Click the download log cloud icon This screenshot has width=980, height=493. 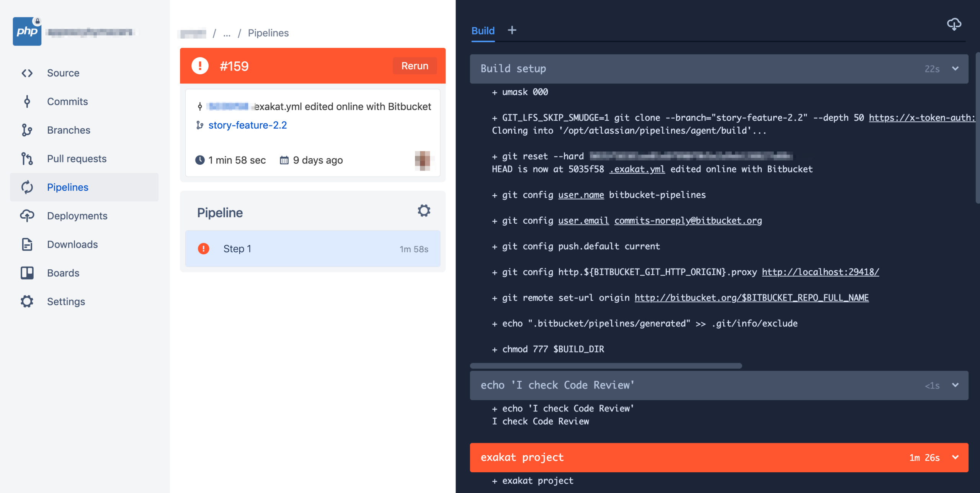point(954,25)
